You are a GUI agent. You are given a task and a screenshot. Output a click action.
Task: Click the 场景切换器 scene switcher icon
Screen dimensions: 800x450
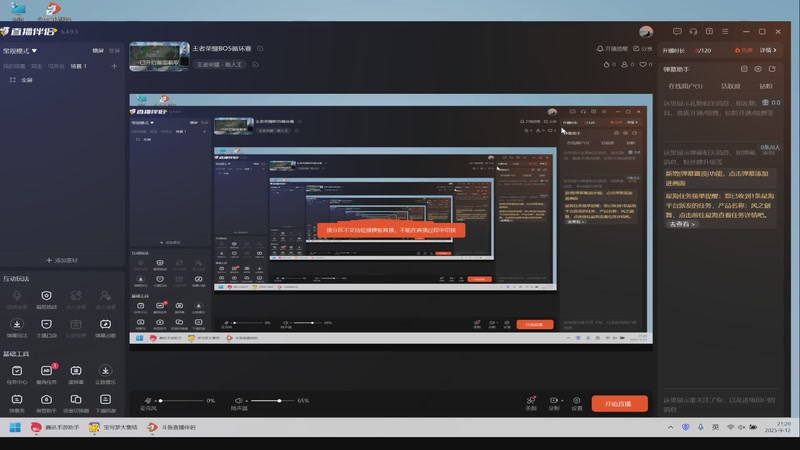coord(76,399)
